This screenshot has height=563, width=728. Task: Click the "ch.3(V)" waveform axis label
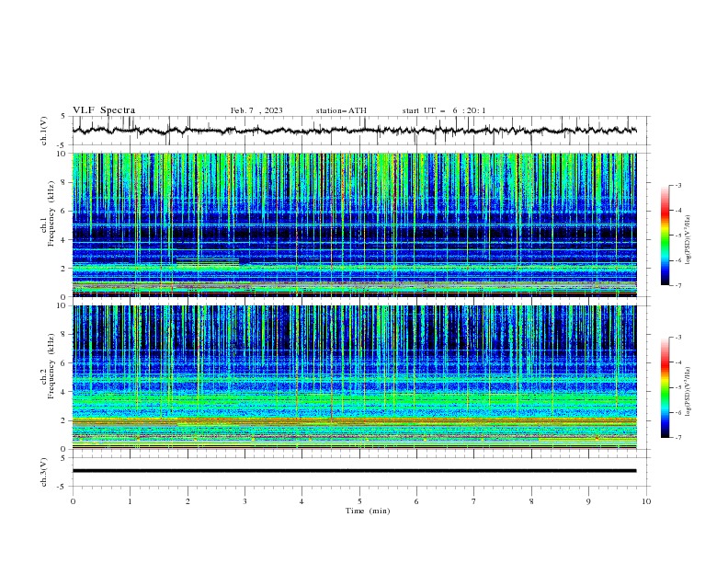click(44, 472)
